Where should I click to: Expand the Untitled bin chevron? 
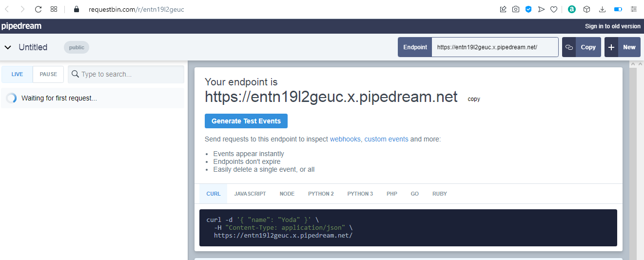tap(8, 47)
